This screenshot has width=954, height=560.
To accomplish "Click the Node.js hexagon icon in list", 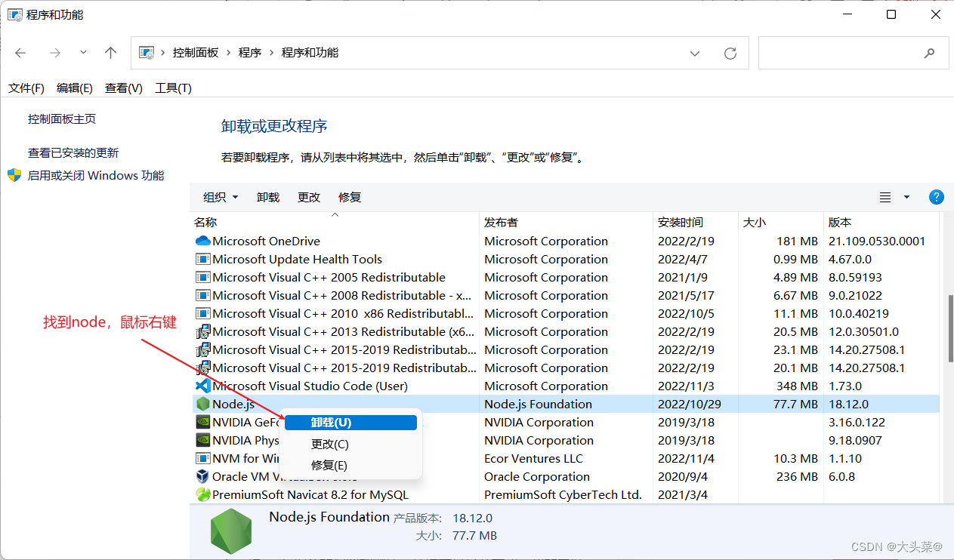I will 202,405.
